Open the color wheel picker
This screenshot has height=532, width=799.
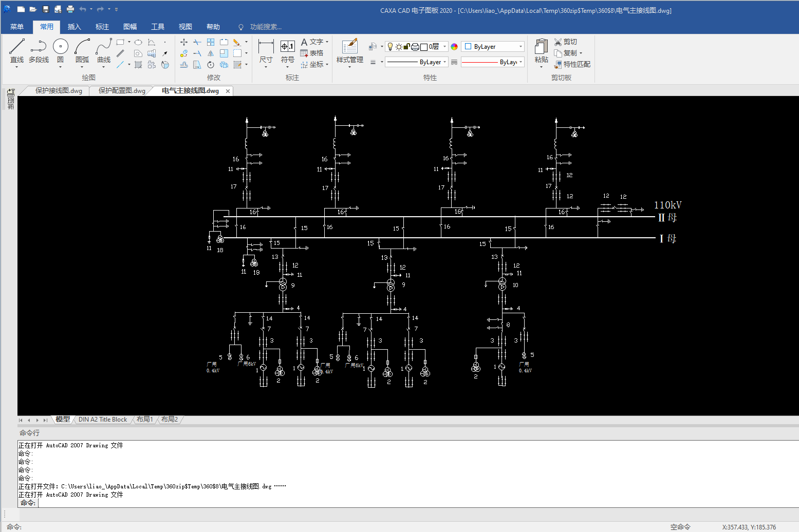tap(454, 47)
